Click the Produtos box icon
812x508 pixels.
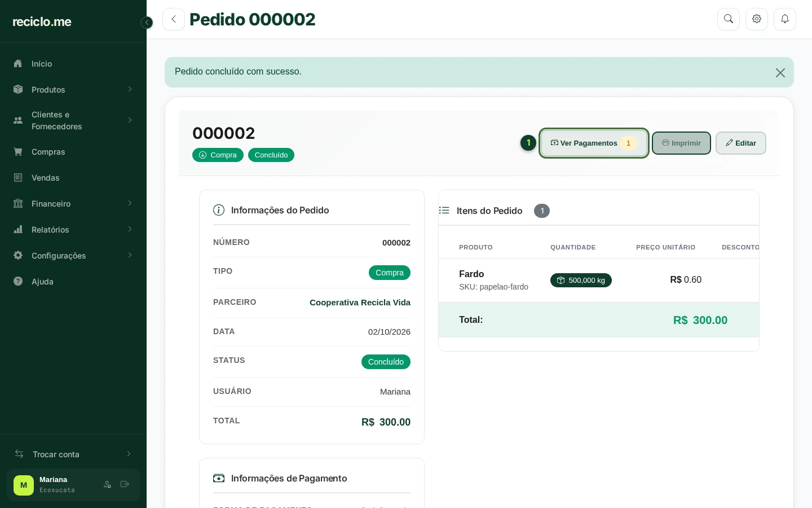point(18,90)
